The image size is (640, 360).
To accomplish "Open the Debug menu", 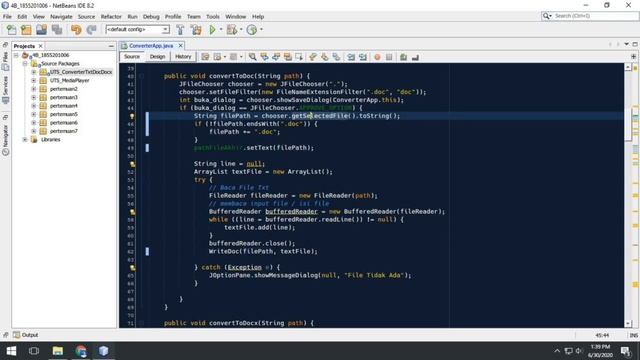I will pos(151,17).
